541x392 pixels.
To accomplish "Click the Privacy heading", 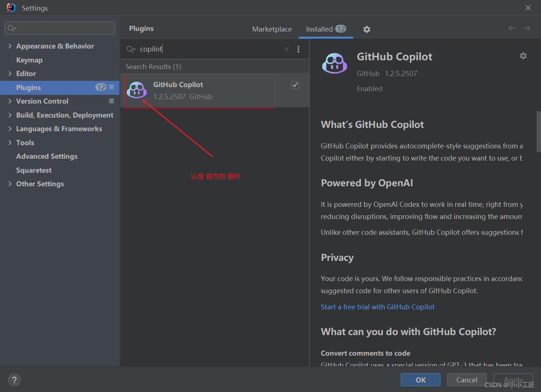I will click(x=337, y=258).
